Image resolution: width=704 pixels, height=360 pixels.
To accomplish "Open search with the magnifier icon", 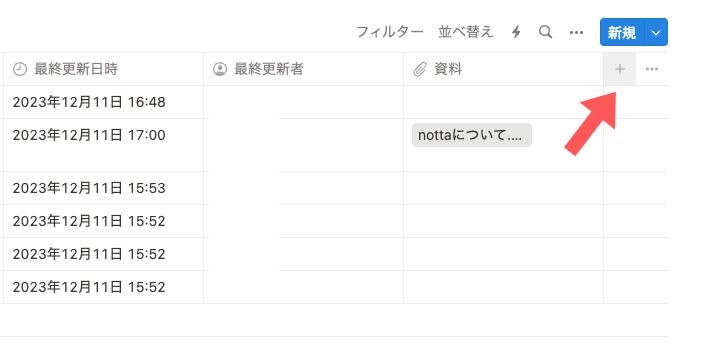I will [546, 32].
